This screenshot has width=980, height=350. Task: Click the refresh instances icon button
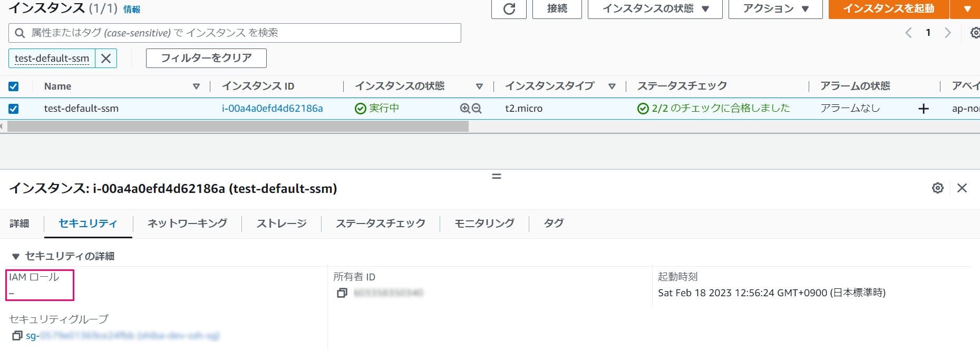pyautogui.click(x=509, y=9)
